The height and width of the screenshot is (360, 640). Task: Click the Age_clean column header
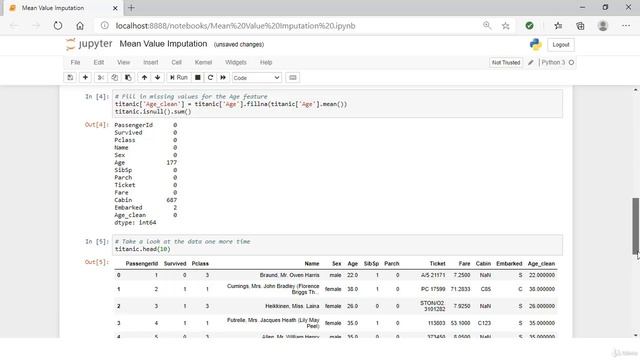click(x=541, y=264)
